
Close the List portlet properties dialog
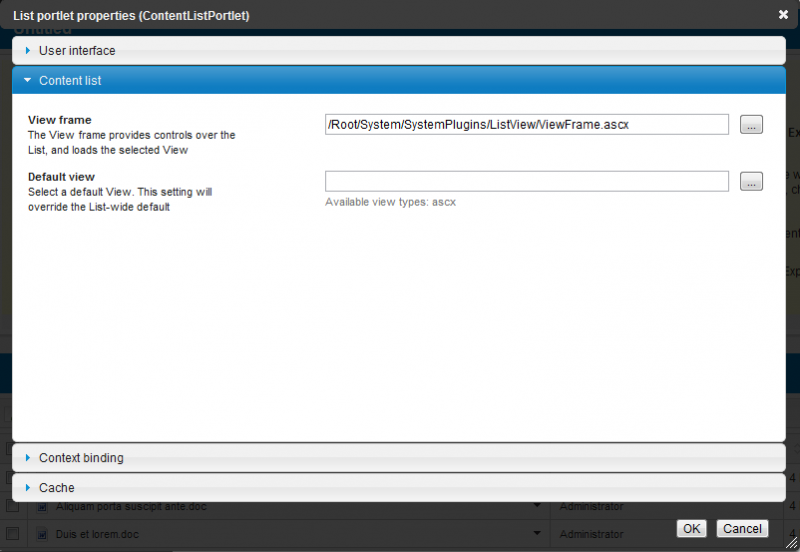tap(783, 15)
